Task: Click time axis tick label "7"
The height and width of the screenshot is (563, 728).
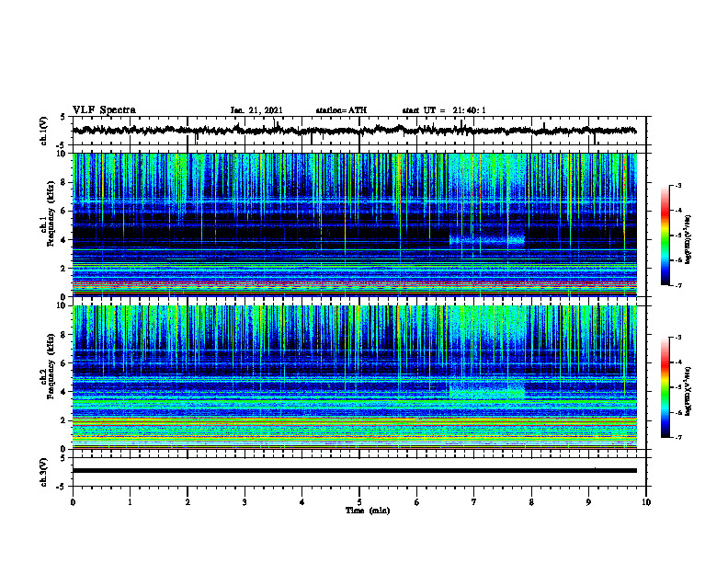Action: [474, 502]
